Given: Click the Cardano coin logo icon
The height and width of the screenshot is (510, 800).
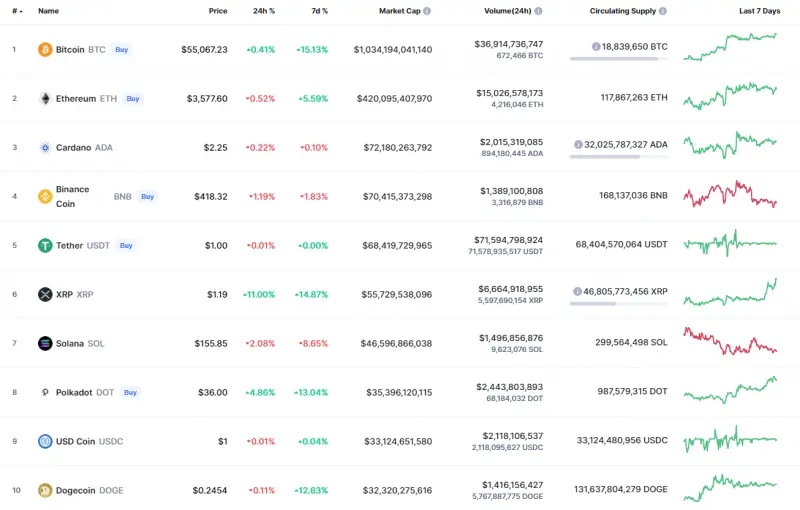Looking at the screenshot, I should 45,147.
